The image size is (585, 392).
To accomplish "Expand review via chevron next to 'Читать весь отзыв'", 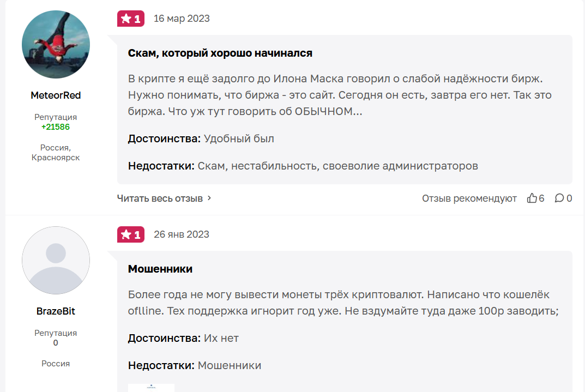I will point(210,198).
